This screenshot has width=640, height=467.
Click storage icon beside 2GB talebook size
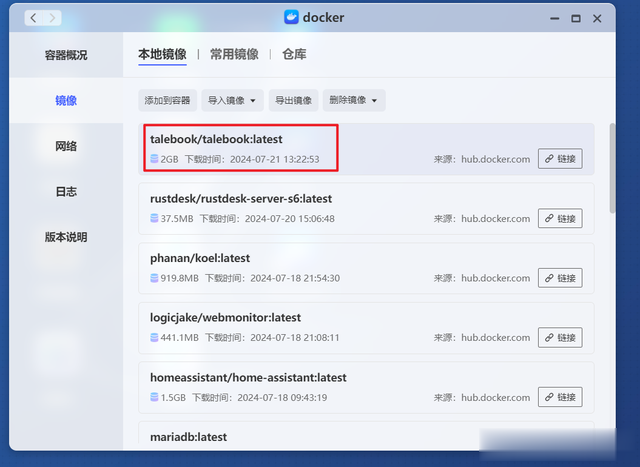pyautogui.click(x=154, y=159)
